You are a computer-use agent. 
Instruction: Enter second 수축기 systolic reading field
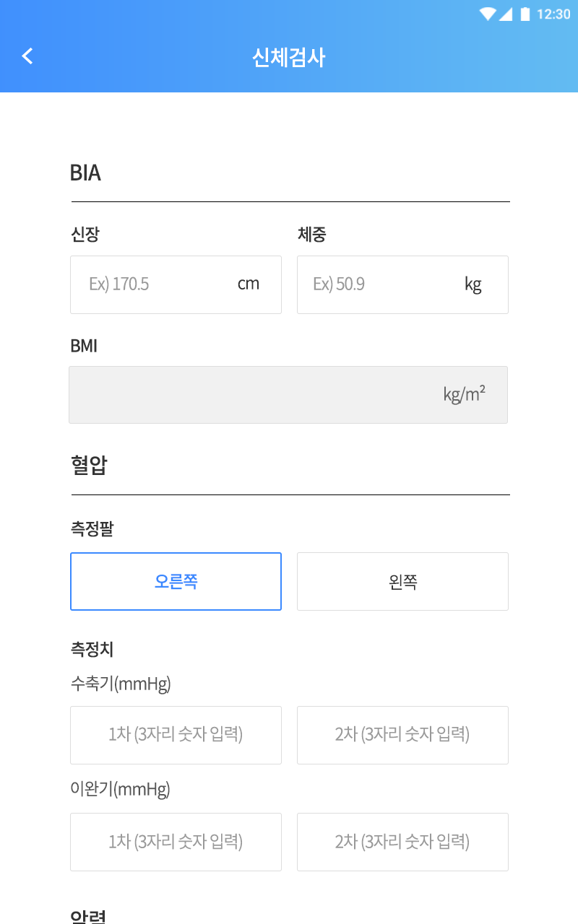click(x=402, y=735)
